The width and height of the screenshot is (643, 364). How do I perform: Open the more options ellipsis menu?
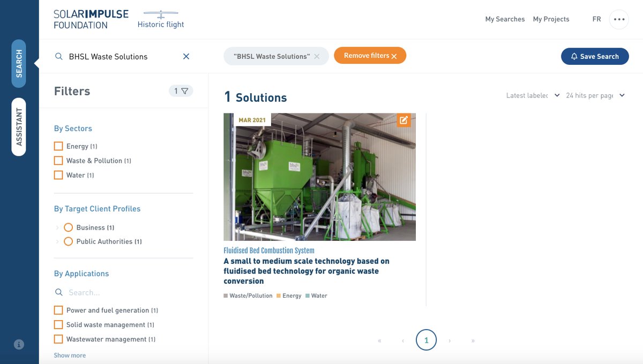619,19
